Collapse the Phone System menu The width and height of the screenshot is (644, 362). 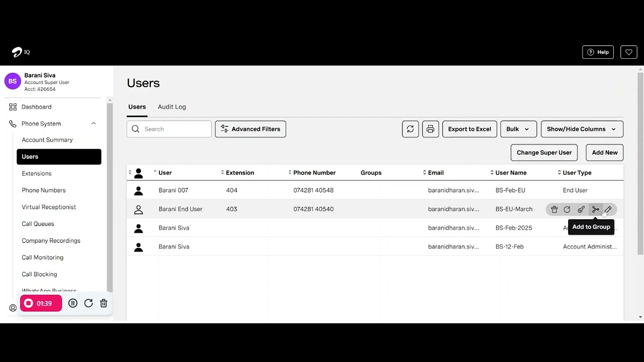(x=93, y=124)
